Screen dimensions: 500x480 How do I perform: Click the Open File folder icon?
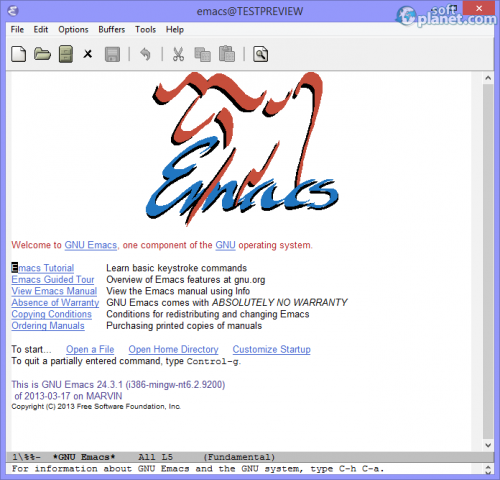(42, 54)
